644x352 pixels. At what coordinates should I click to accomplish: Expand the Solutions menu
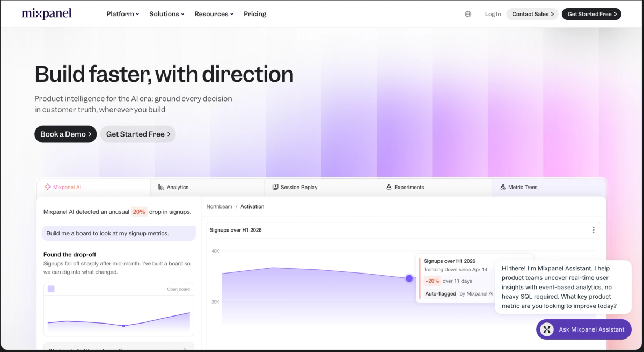point(167,14)
